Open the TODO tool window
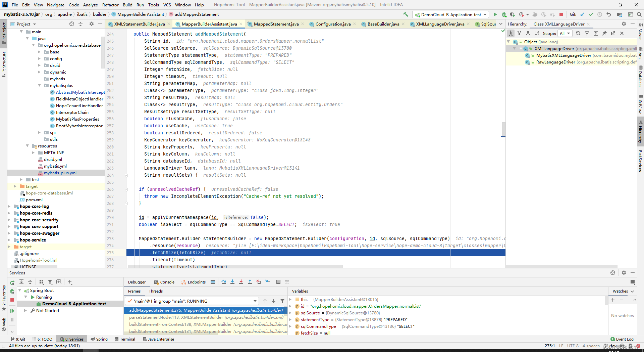Image resolution: width=644 pixels, height=352 pixels. coord(42,339)
